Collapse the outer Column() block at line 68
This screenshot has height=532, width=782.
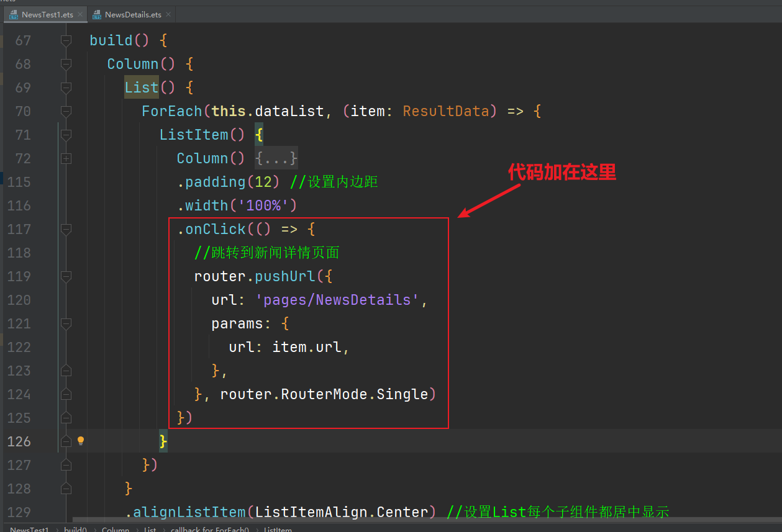click(x=66, y=64)
